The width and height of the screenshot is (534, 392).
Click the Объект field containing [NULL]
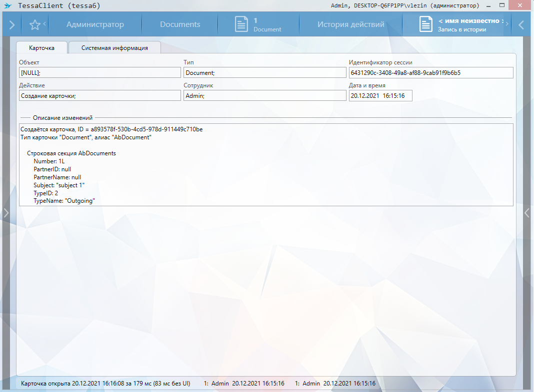click(x=99, y=73)
